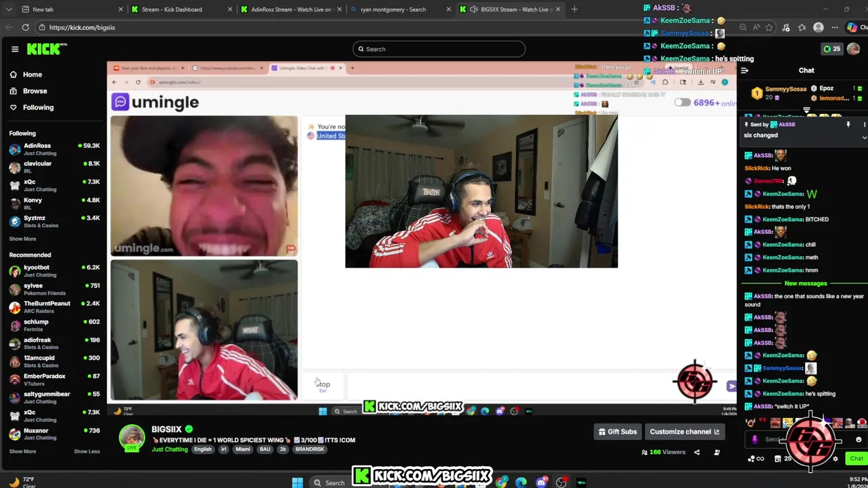Unpin the pinned chat message icon
This screenshot has height=488, width=868.
[x=848, y=125]
